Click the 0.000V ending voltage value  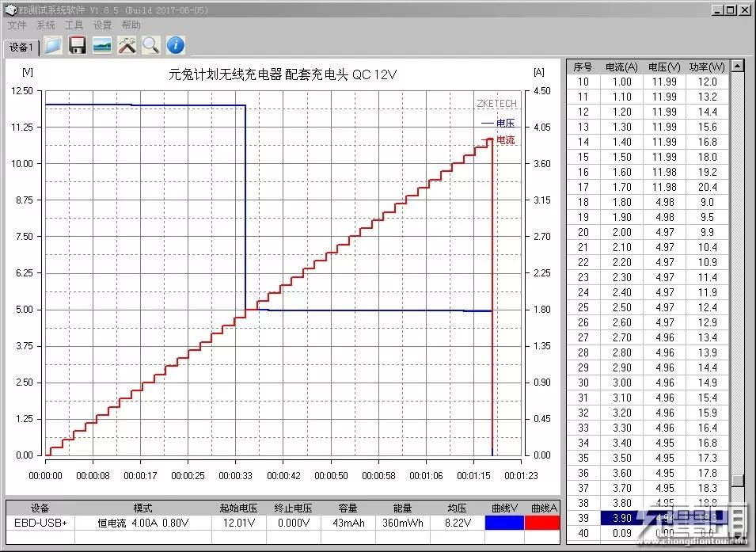pos(293,523)
